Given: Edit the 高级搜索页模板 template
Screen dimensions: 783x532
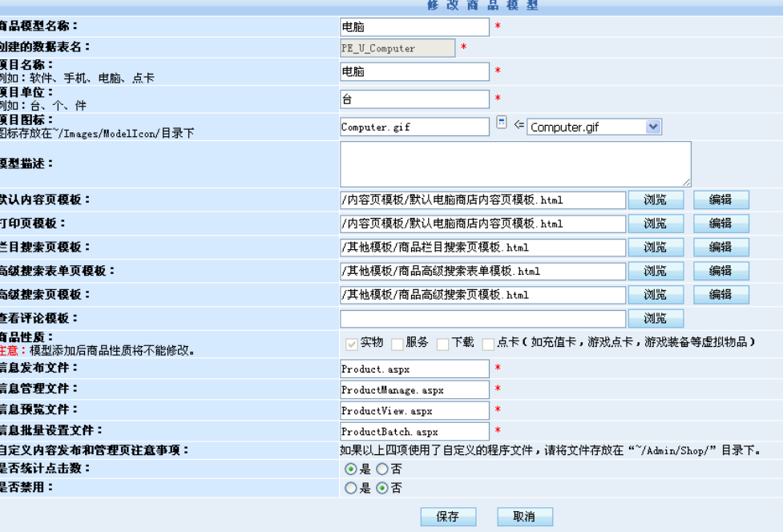Looking at the screenshot, I should click(x=721, y=295).
